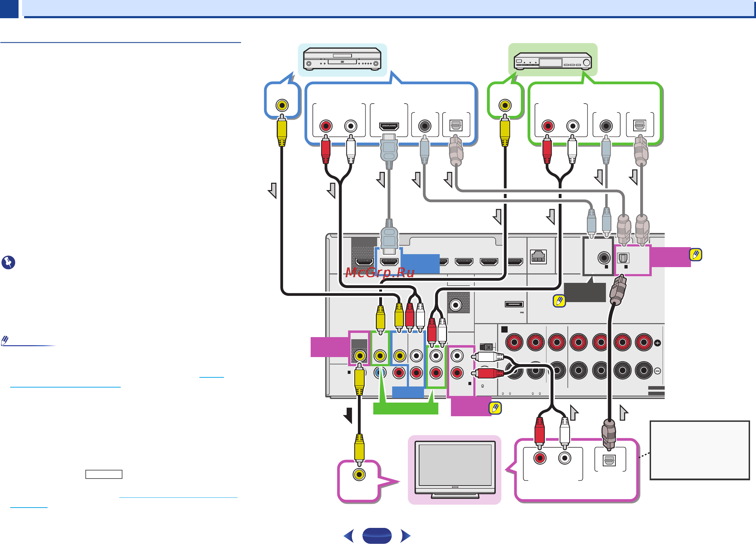Image resolution: width=756 pixels, height=544 pixels.
Task: Click the pushpin Important icon in text column
Action: [8, 262]
